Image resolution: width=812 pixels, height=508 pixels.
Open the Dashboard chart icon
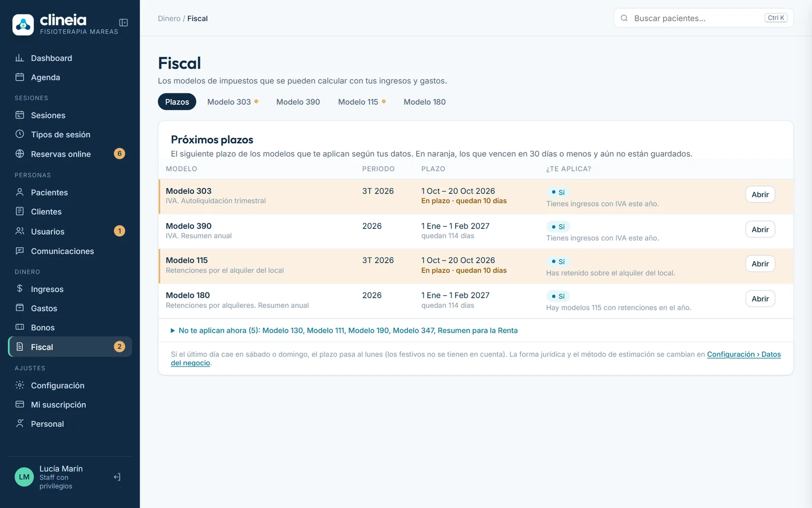20,58
